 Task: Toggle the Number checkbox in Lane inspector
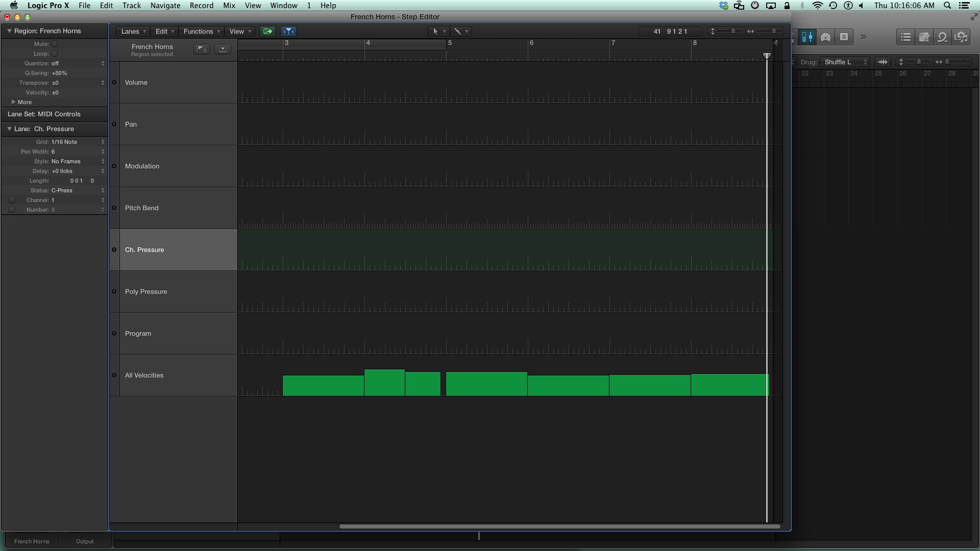[12, 210]
